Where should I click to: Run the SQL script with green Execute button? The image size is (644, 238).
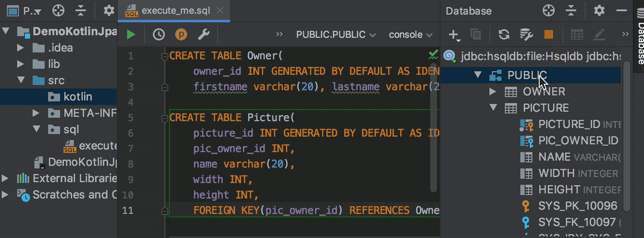click(x=131, y=35)
